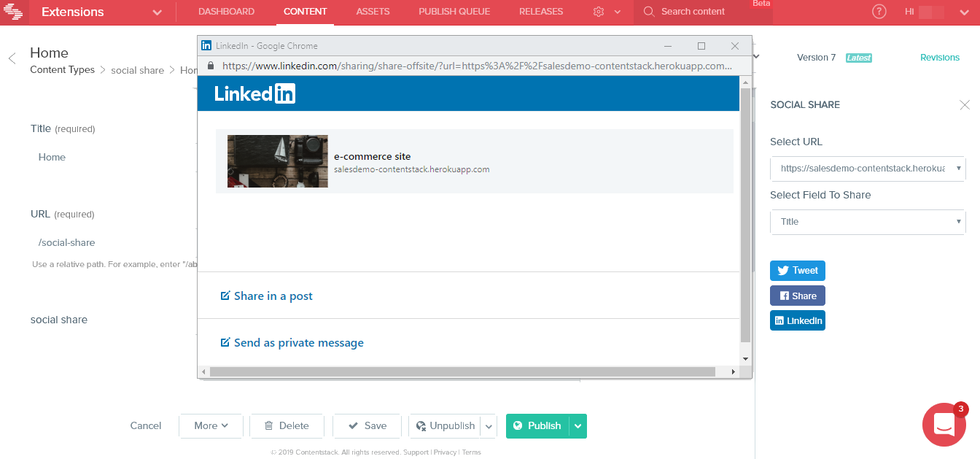Screen dimensions: 980x459
Task: Maximize the LinkedIn popup window
Action: click(x=701, y=46)
